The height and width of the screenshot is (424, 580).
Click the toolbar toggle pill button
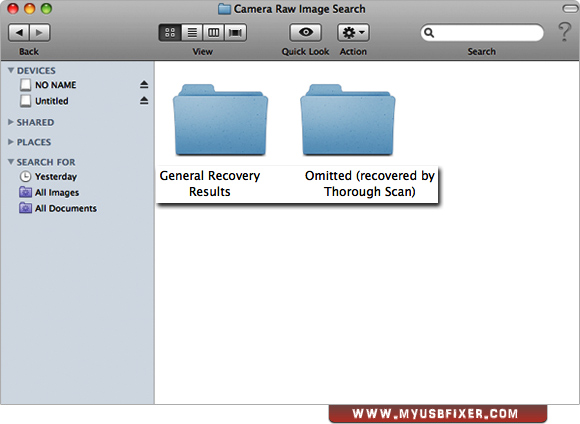click(570, 9)
